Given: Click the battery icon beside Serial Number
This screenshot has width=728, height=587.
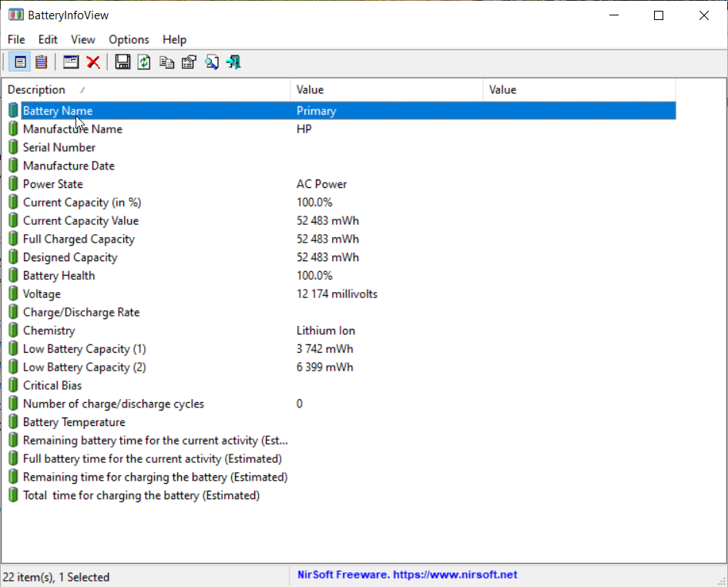Looking at the screenshot, I should [x=13, y=147].
